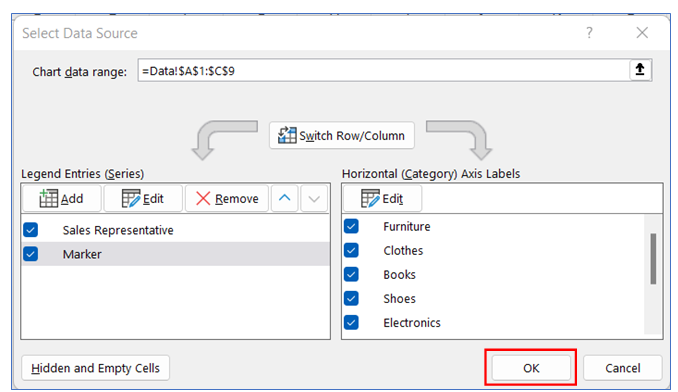Uncheck the Clothes category checkbox
This screenshot has width=678, height=392.
[351, 250]
